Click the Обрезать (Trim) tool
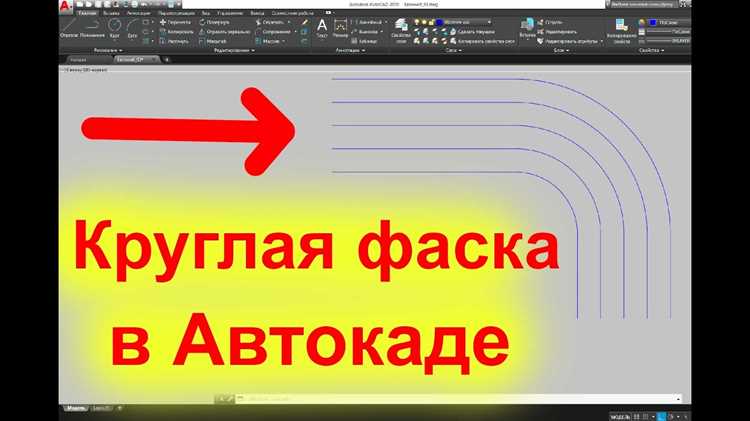 click(271, 22)
